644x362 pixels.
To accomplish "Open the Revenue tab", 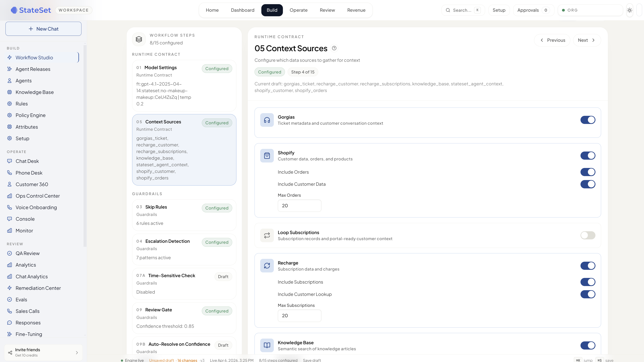I will click(356, 10).
